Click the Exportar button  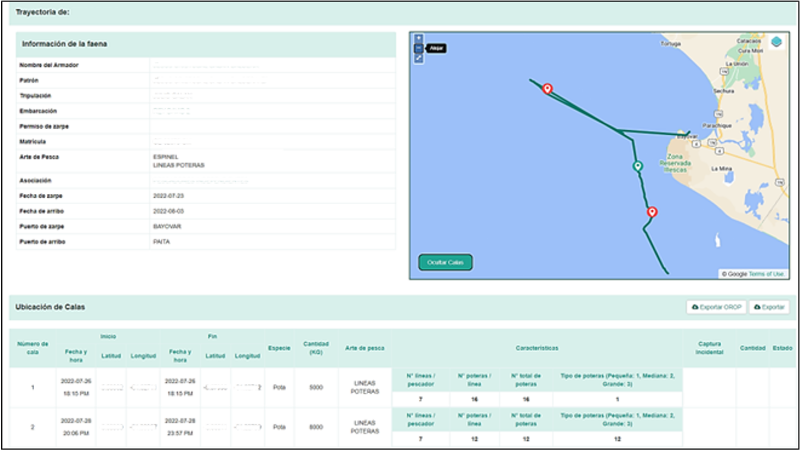(769, 307)
